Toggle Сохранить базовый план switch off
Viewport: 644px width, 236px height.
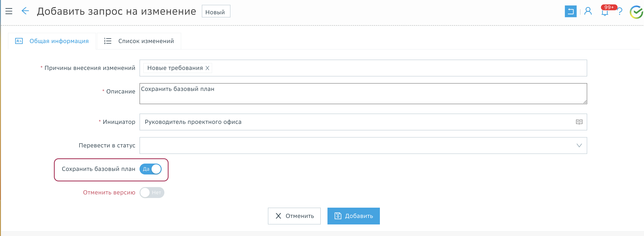coord(150,169)
